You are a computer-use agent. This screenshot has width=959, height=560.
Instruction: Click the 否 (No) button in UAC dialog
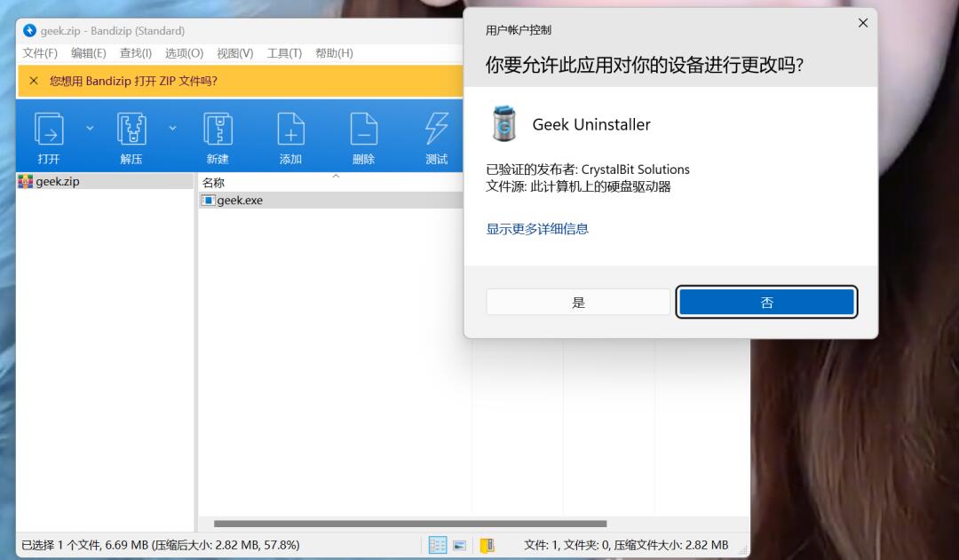tap(767, 302)
